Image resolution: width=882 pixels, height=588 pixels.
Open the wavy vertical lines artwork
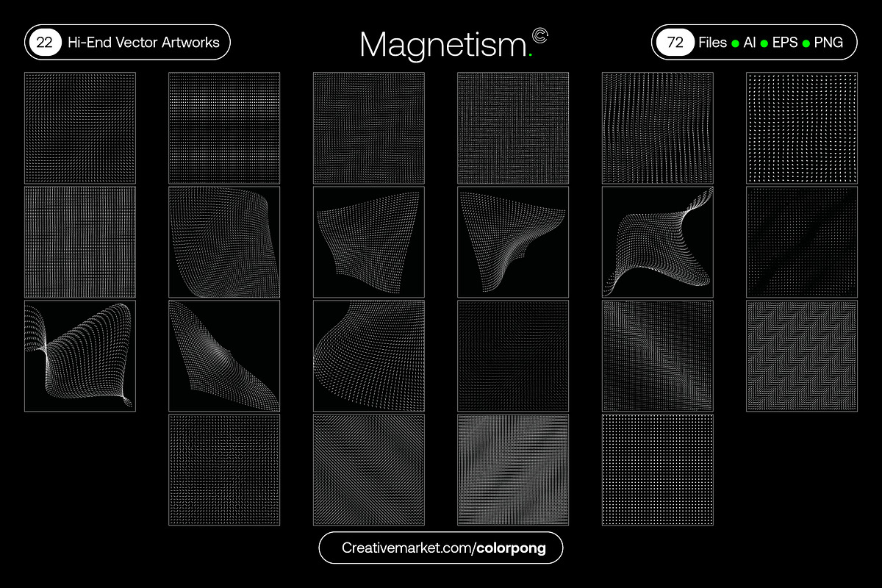tap(657, 128)
